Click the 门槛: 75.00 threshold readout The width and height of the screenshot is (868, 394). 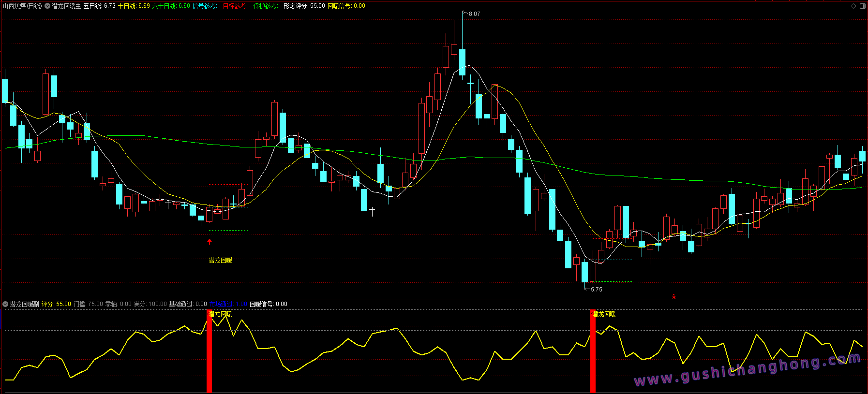88,304
